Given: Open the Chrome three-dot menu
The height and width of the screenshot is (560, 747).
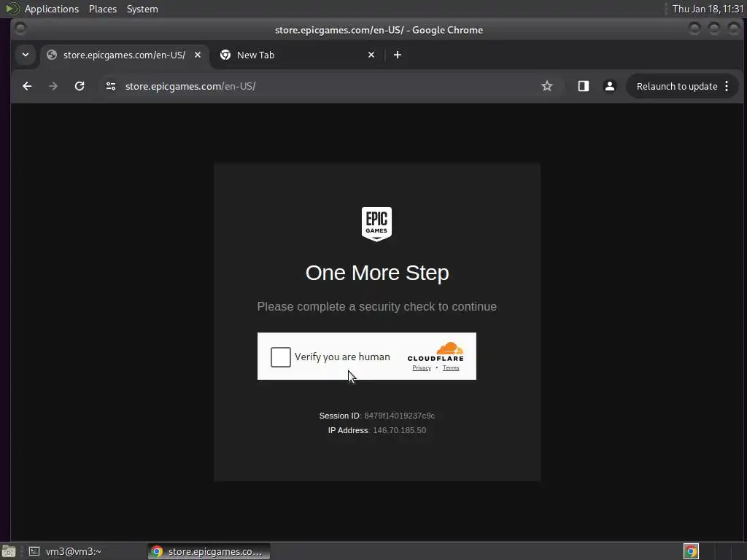Looking at the screenshot, I should point(727,86).
